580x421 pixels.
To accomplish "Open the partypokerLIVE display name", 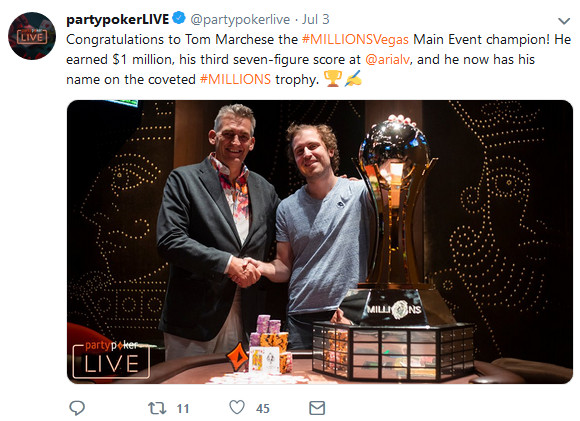I will (x=118, y=19).
